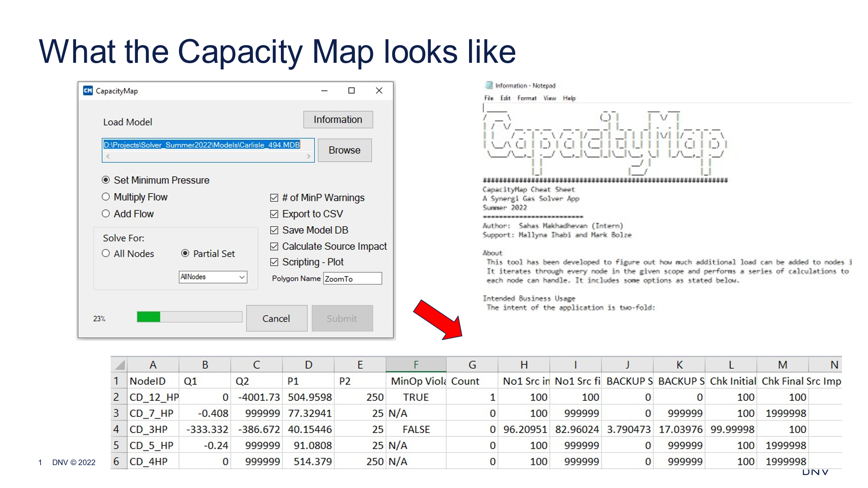Click the NodeID header cell

[x=153, y=381]
